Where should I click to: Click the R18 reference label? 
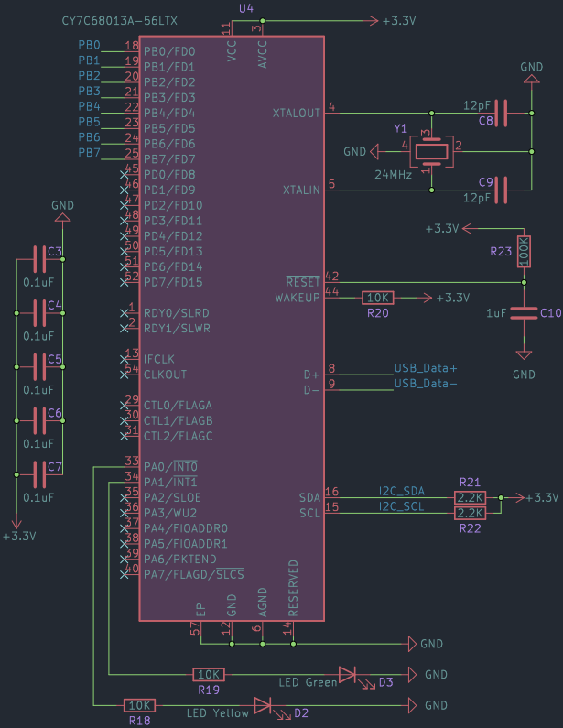(x=140, y=721)
